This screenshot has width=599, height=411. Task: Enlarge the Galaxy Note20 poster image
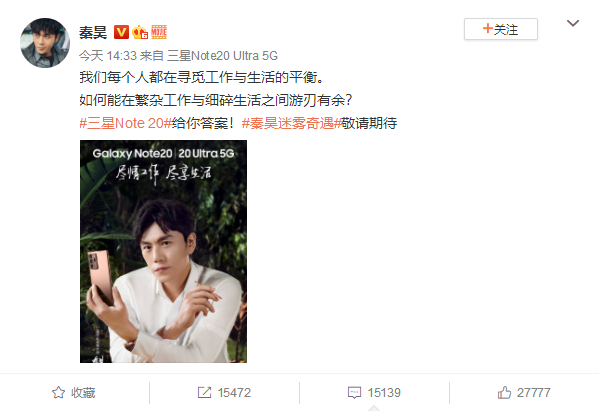click(164, 251)
